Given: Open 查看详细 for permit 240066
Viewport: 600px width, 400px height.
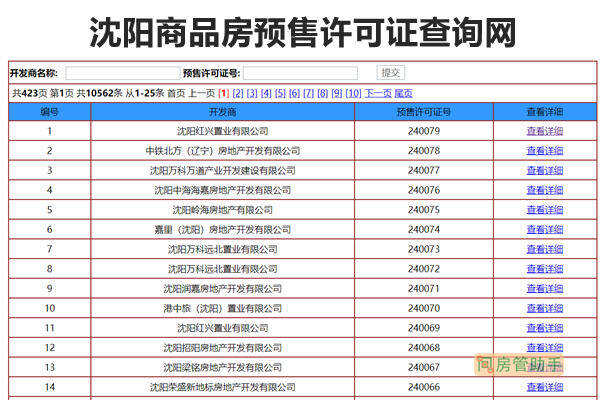Looking at the screenshot, I should coord(545,387).
